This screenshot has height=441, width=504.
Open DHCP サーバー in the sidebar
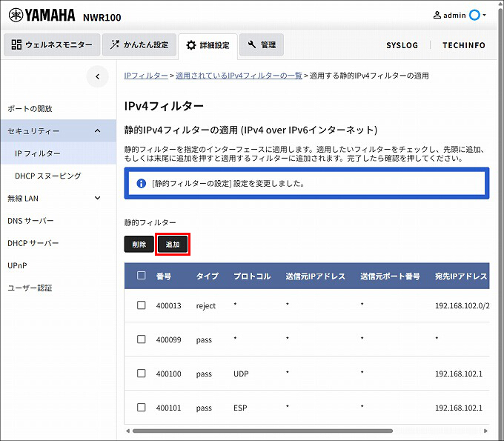tap(33, 243)
